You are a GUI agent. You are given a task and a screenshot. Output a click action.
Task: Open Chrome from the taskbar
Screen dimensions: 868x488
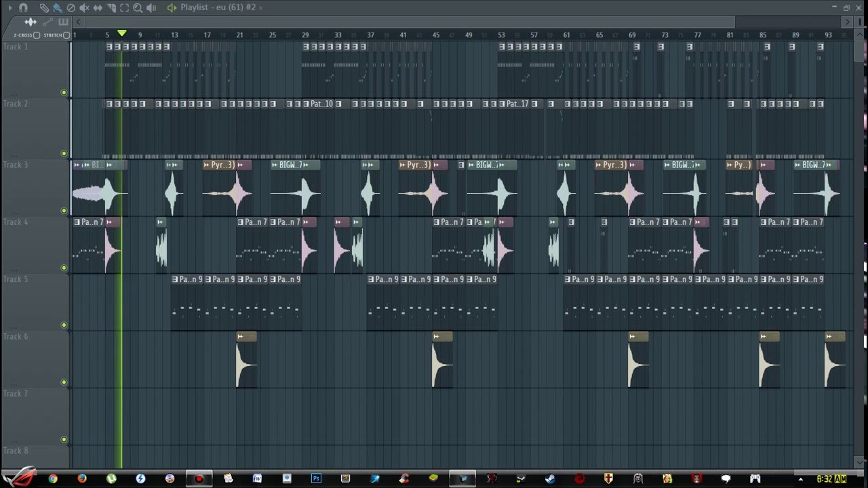[53, 479]
